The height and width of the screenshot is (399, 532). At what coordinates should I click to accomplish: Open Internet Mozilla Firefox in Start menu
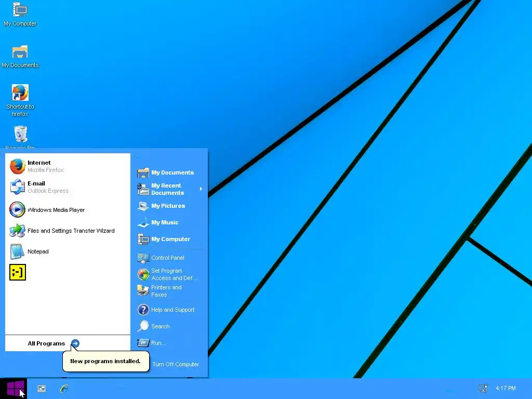(68, 166)
